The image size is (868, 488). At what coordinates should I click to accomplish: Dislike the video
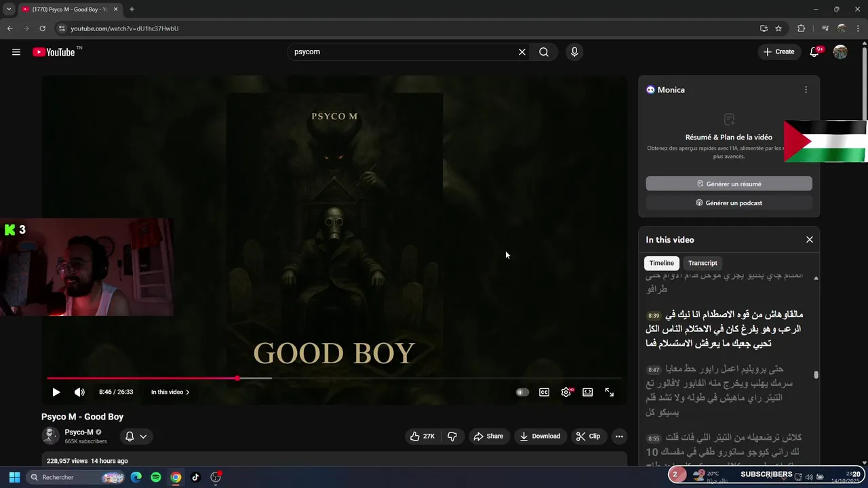(x=452, y=436)
